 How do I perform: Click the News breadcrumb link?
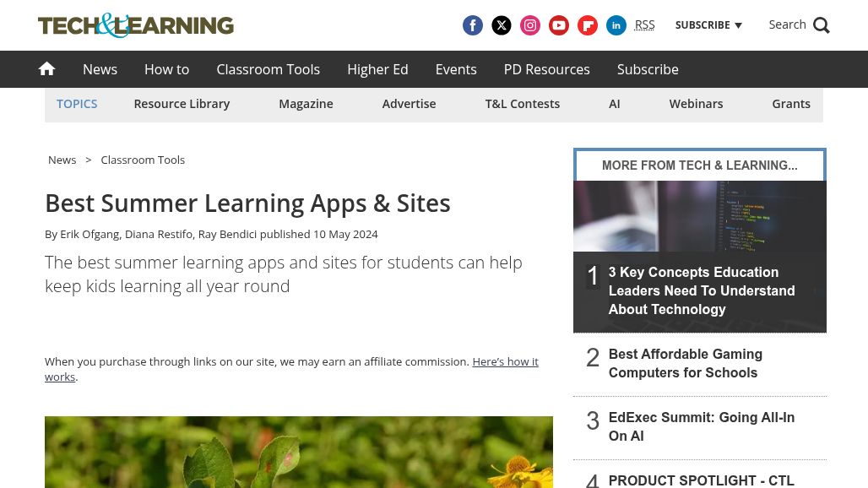(x=62, y=160)
